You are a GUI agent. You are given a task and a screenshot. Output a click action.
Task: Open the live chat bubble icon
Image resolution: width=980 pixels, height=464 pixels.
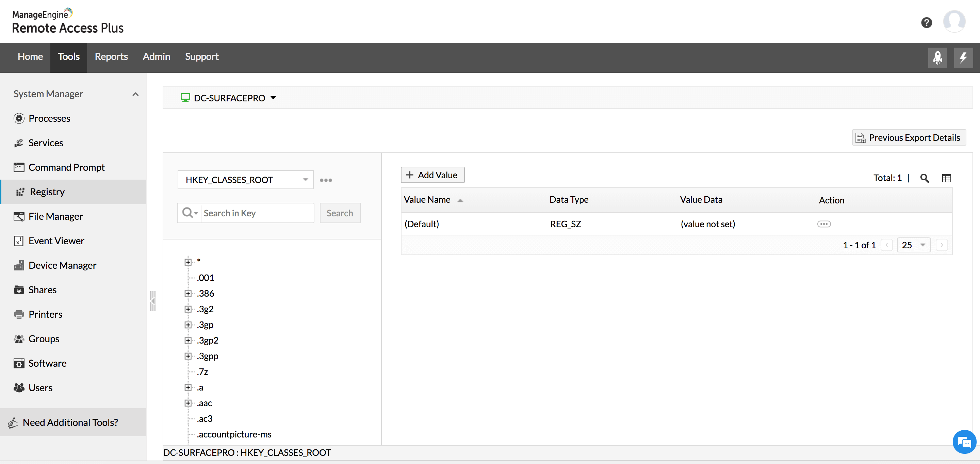tap(964, 442)
